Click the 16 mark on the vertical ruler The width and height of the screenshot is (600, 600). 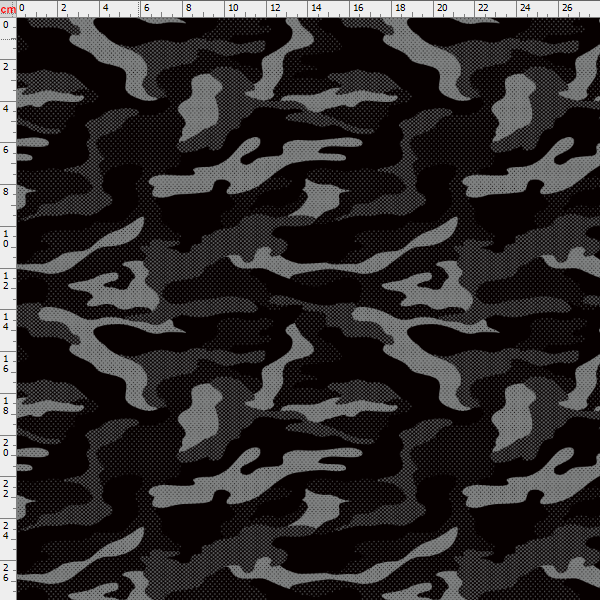5,364
